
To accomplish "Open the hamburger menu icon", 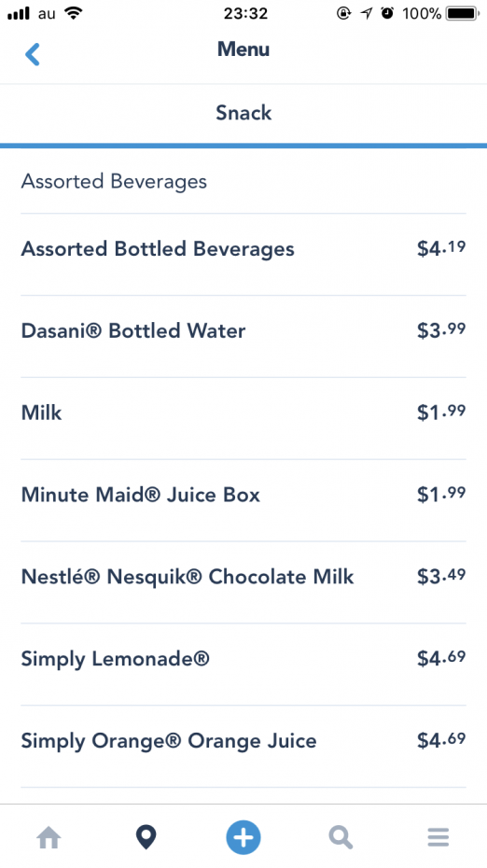I will click(438, 837).
